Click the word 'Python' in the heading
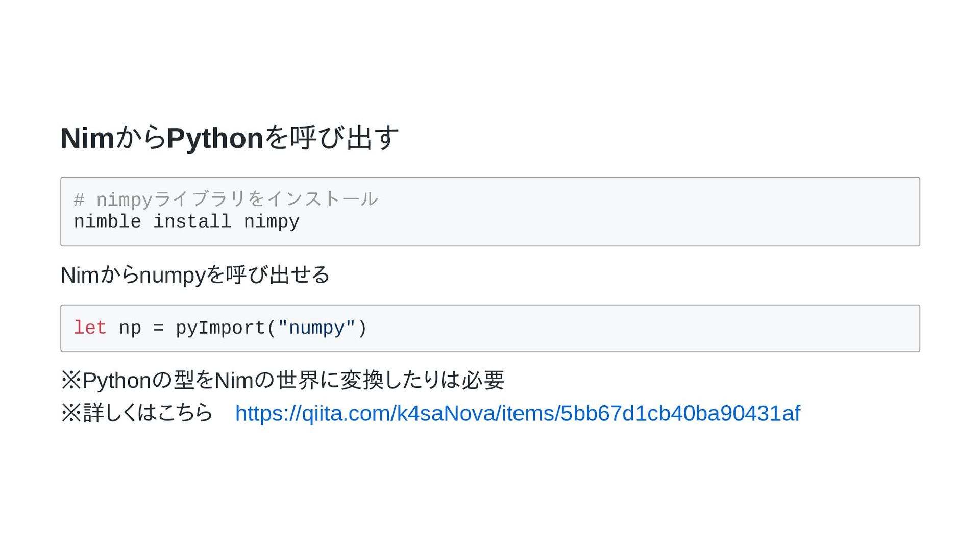This screenshot has width=980, height=551. pyautogui.click(x=215, y=138)
